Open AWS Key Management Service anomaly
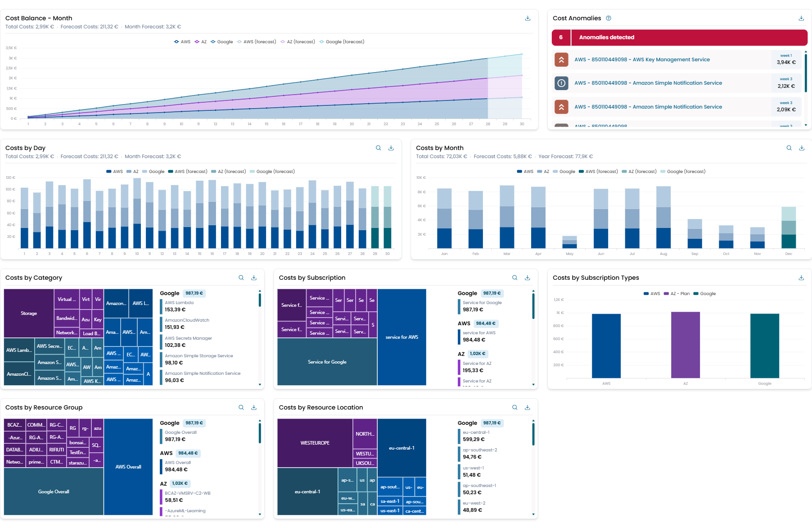This screenshot has height=528, width=812. (x=642, y=60)
